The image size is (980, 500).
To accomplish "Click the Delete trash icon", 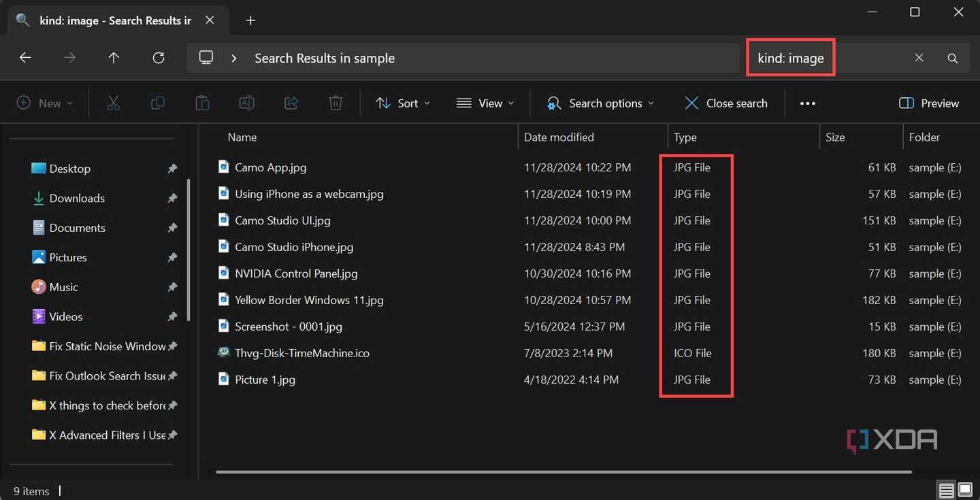I will [x=336, y=103].
